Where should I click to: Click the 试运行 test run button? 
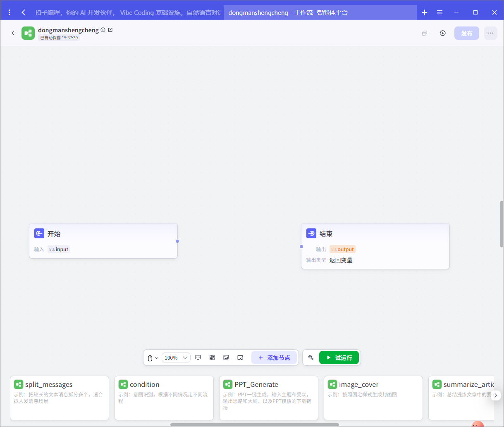(x=339, y=357)
